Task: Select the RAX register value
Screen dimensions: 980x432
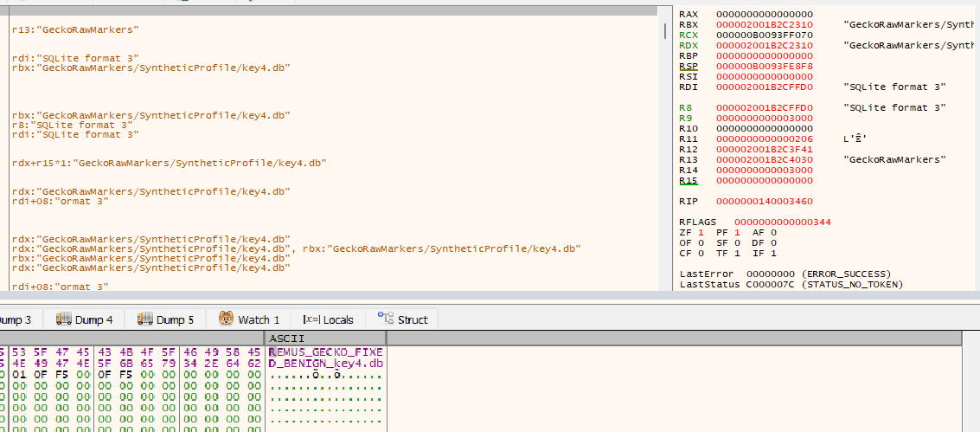Action: pyautogui.click(x=765, y=14)
